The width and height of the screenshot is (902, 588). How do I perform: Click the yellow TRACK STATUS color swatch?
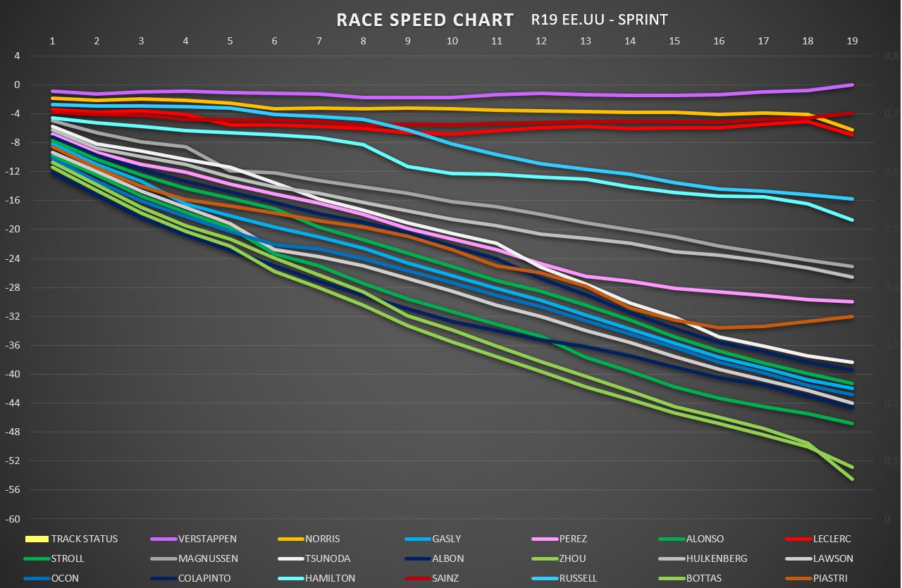click(x=36, y=539)
